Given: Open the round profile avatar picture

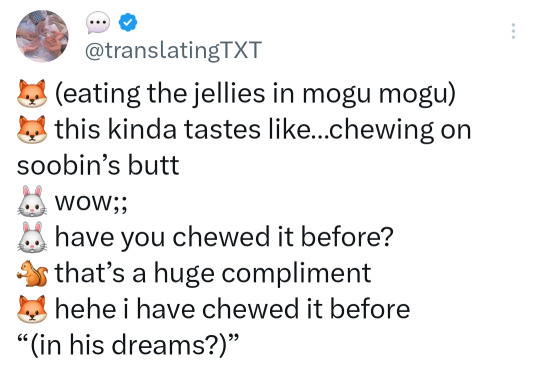Looking at the screenshot, I should (x=42, y=36).
